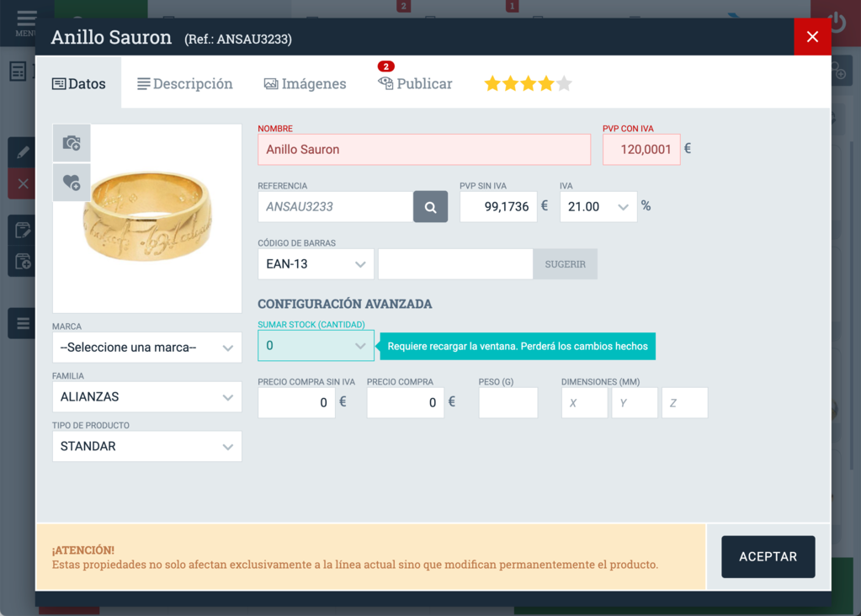Edit the Precio compra field

click(x=405, y=403)
